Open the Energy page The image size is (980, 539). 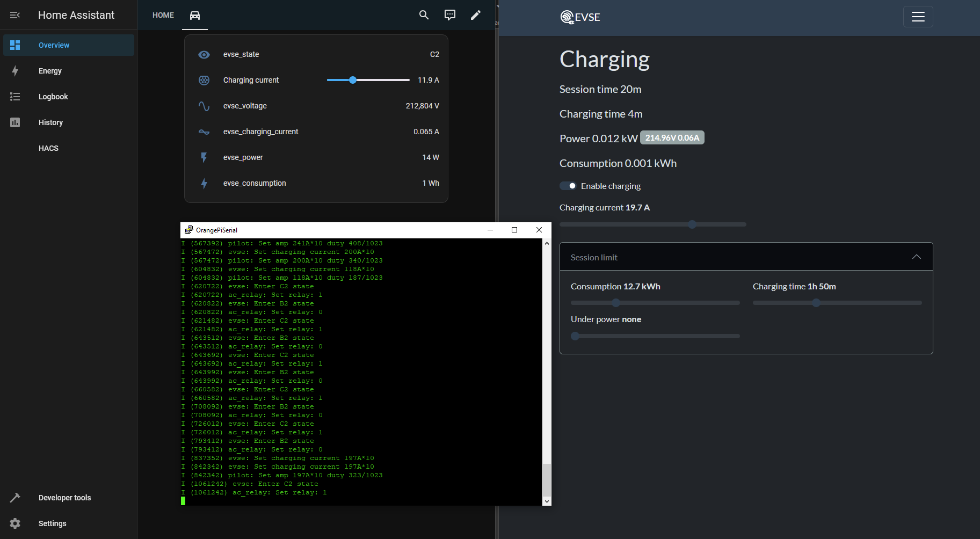pos(50,71)
